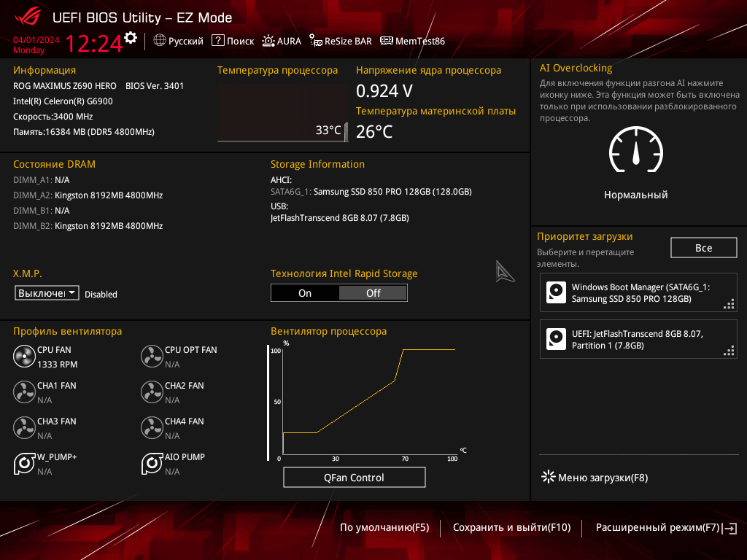Click the DIMM_B2 Kingston memory entry
747x560 pixels.
click(x=88, y=226)
